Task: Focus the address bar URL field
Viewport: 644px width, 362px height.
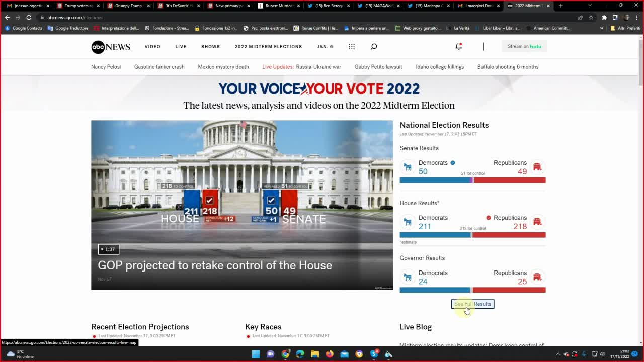Action: point(302,17)
